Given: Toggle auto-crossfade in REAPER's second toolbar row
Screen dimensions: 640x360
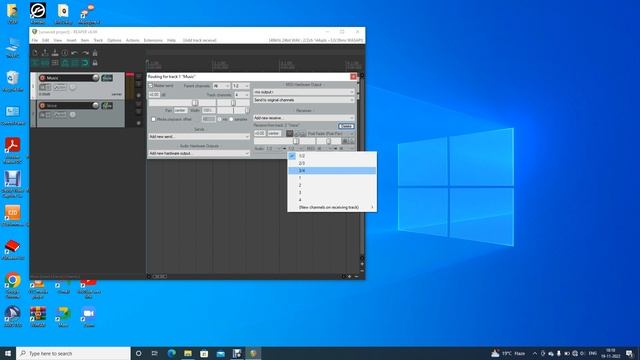Looking at the screenshot, I should point(35,63).
